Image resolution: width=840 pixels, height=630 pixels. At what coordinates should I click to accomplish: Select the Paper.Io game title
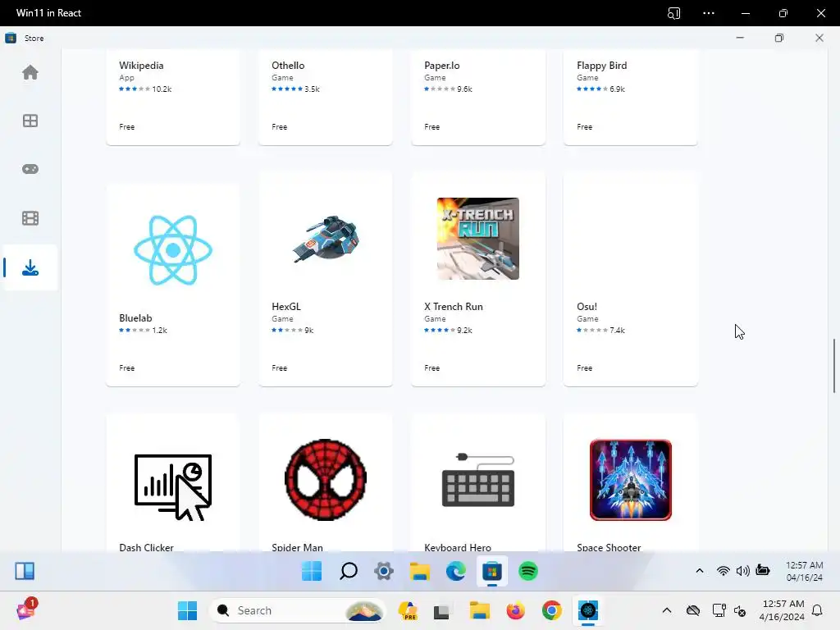tap(442, 66)
